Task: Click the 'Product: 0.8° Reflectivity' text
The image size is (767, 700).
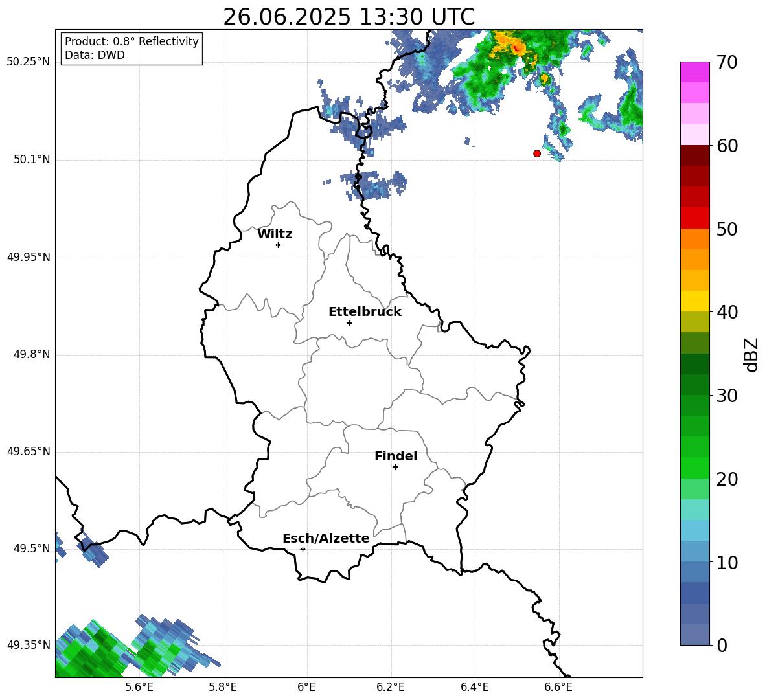Action: (x=132, y=41)
